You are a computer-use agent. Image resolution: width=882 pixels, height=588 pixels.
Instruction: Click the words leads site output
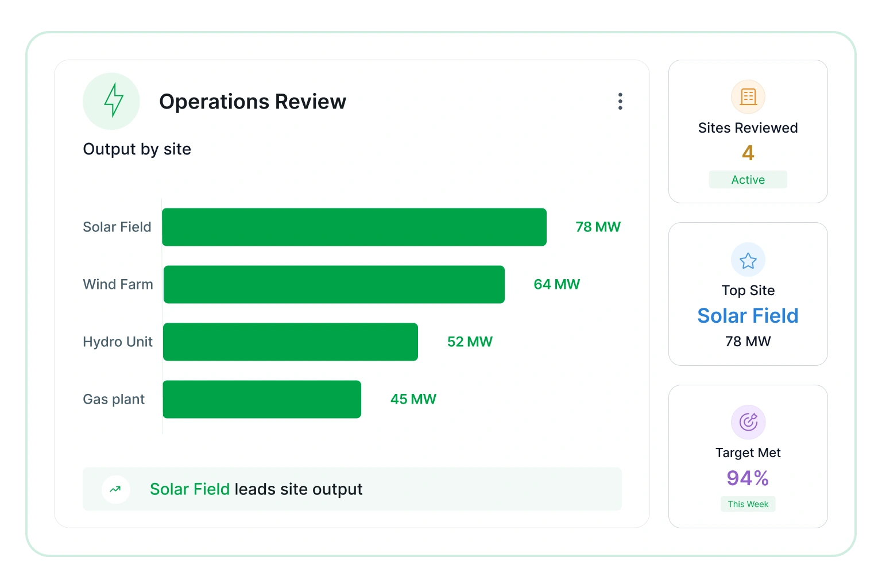click(299, 489)
